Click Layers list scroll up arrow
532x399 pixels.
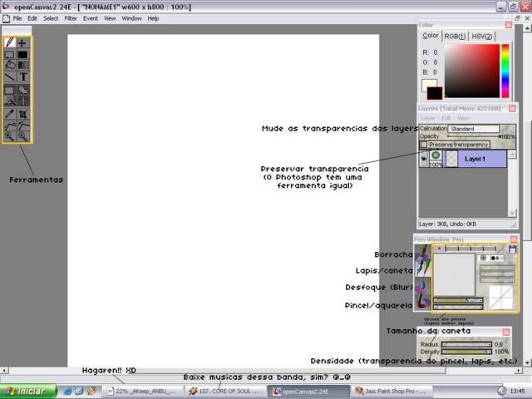click(512, 155)
